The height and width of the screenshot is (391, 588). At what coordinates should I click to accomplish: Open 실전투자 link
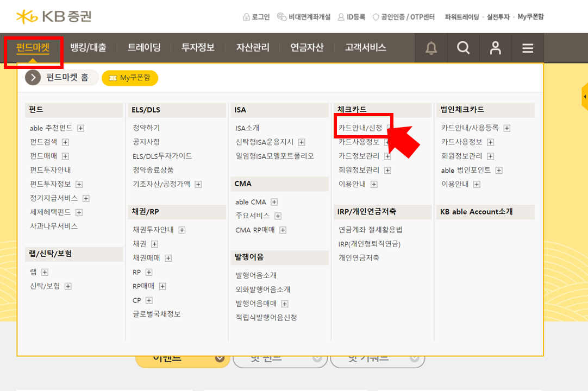498,17
